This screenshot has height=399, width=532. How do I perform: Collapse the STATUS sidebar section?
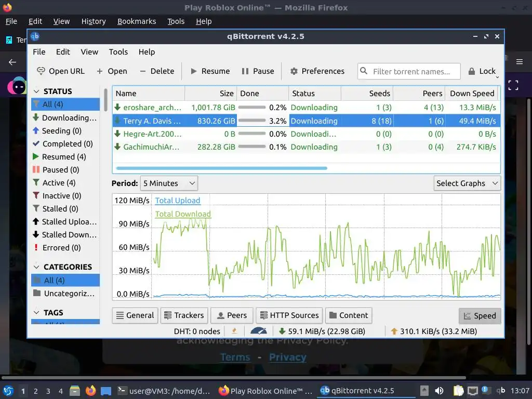(36, 91)
